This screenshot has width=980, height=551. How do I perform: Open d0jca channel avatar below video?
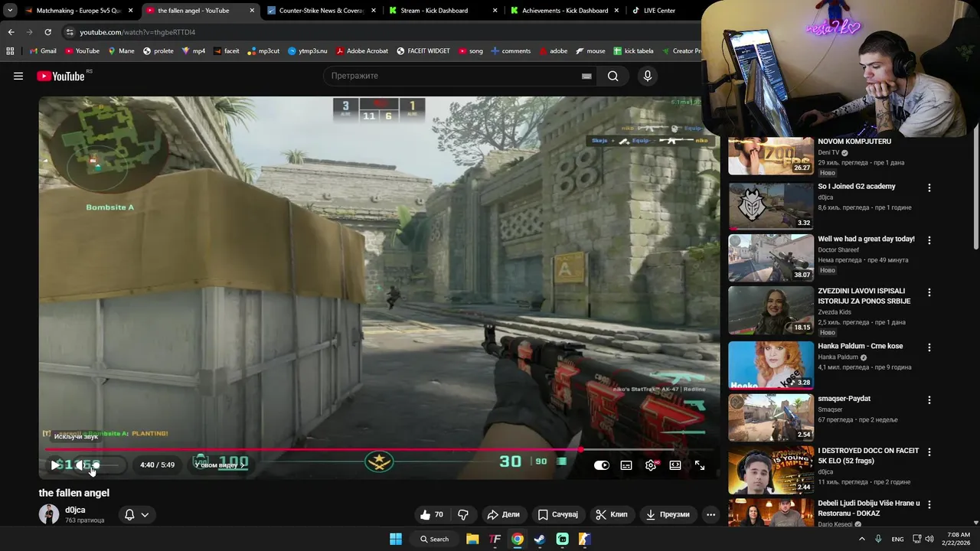pos(49,514)
